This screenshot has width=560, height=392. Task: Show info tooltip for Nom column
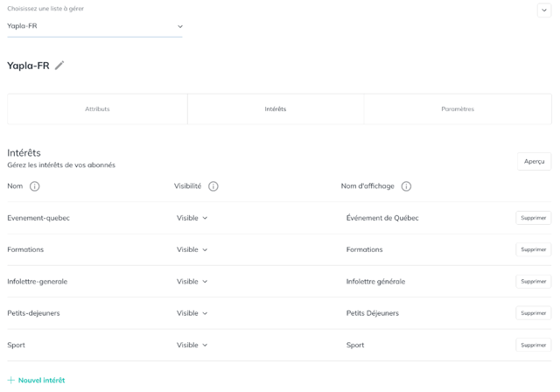[x=35, y=186]
